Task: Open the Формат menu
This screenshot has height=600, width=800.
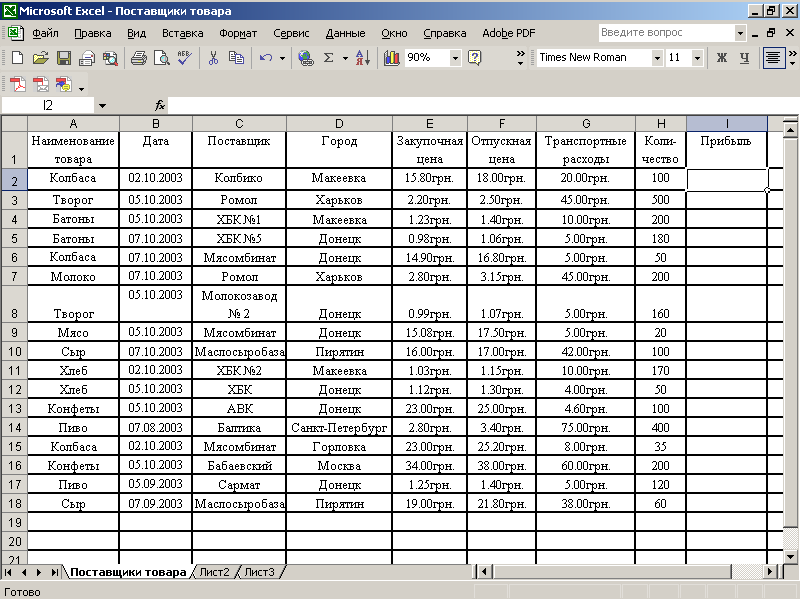Action: [x=238, y=33]
